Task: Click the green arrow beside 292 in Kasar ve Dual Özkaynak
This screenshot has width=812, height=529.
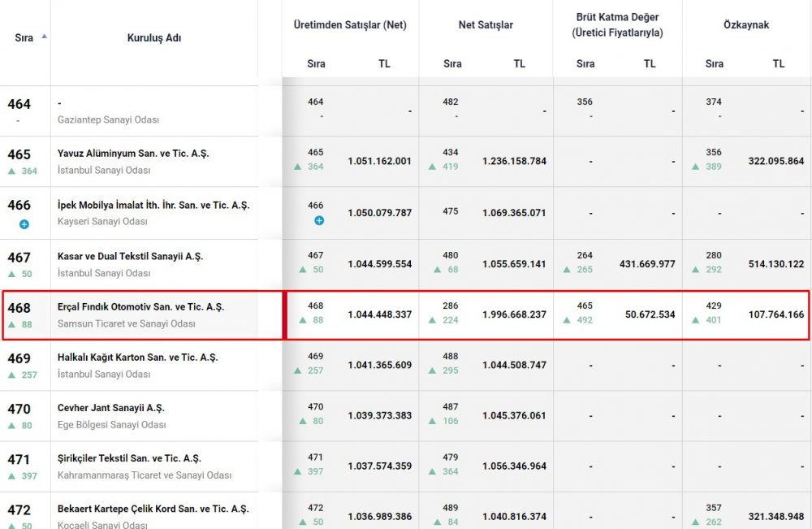Action: (x=696, y=270)
